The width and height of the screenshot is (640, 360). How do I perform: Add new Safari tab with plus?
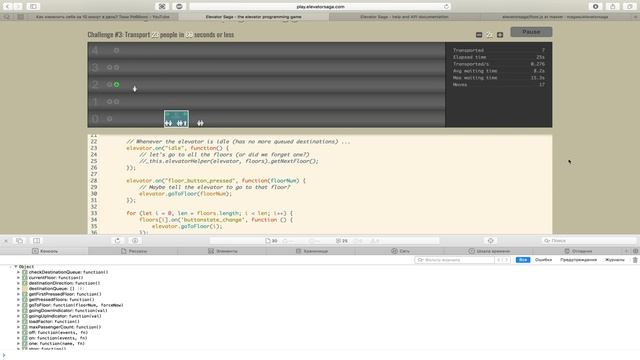[636, 17]
